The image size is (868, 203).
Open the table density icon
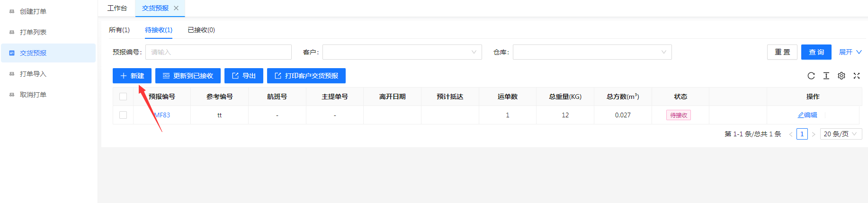tap(826, 76)
